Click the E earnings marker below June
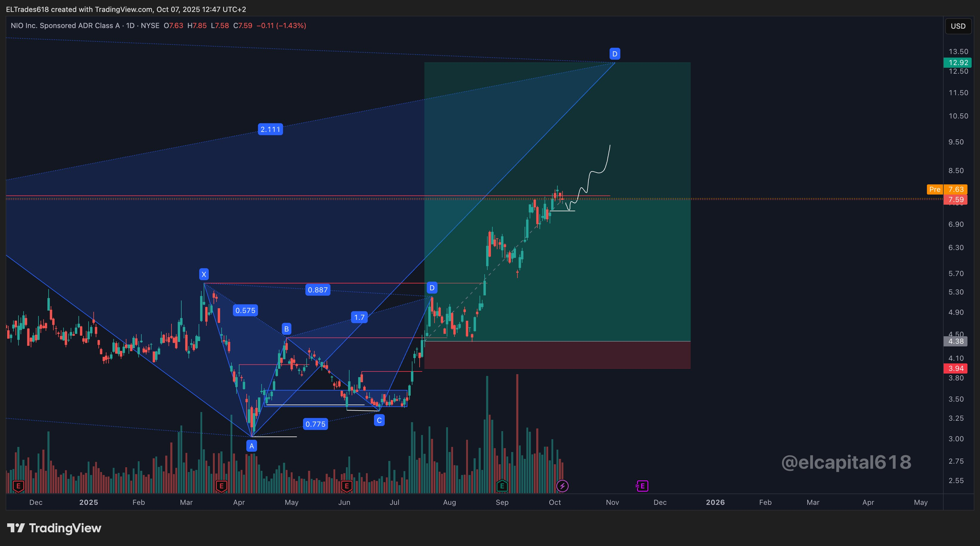The height and width of the screenshot is (546, 980). pyautogui.click(x=347, y=486)
